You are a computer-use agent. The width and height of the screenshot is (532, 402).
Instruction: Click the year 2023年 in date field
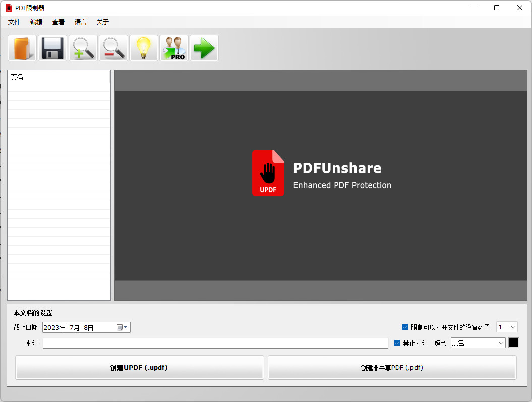click(x=54, y=328)
